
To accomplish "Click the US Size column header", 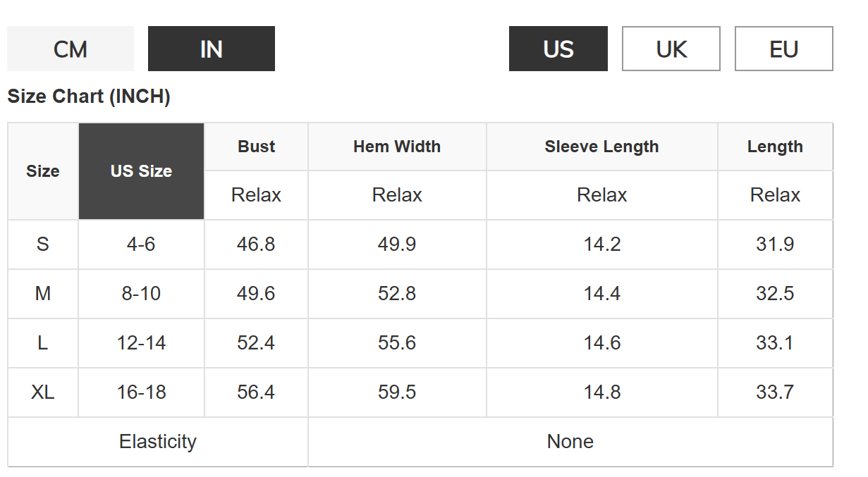I will tap(141, 171).
